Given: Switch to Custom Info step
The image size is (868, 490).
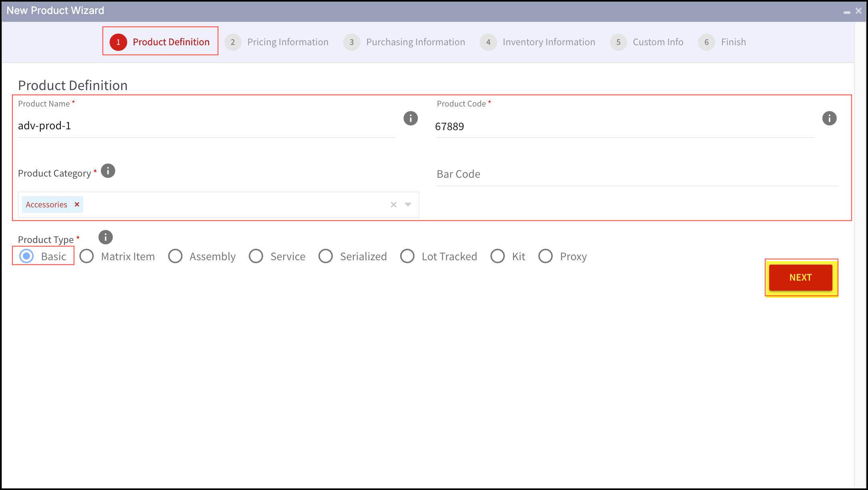Looking at the screenshot, I should [647, 42].
